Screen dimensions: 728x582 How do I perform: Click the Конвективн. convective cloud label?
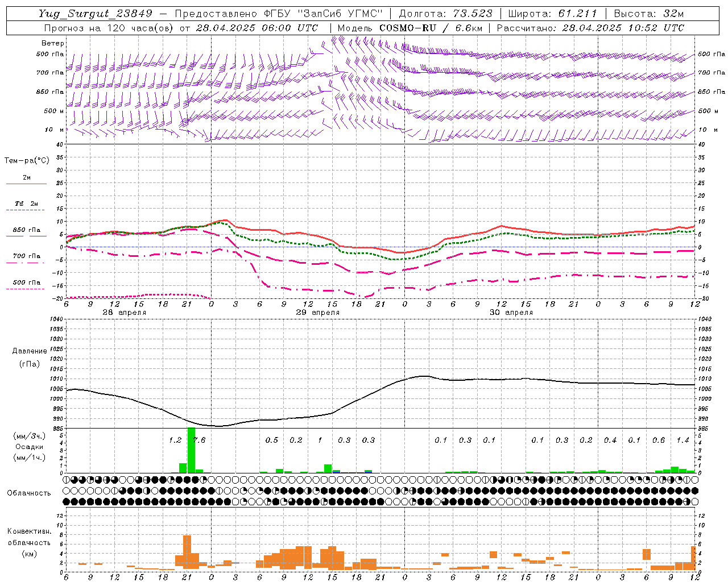point(29,531)
